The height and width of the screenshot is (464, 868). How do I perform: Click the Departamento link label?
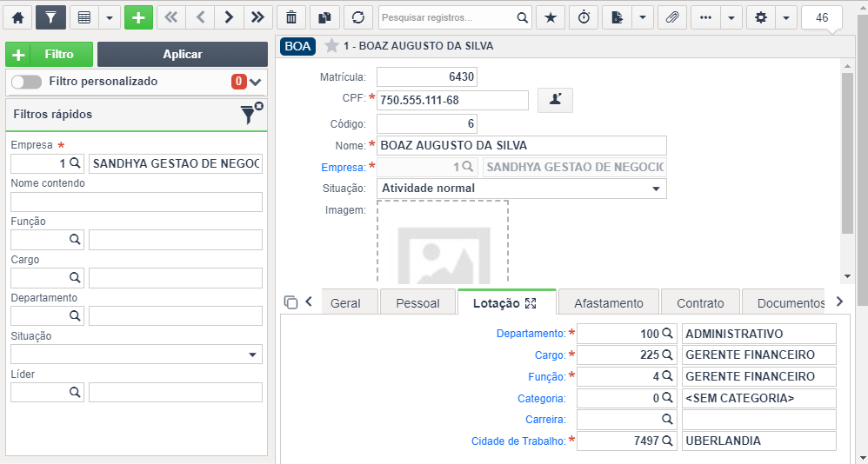[531, 334]
